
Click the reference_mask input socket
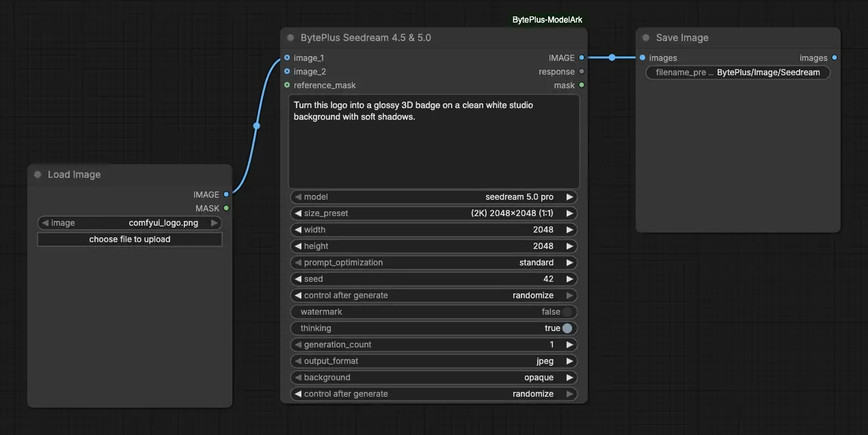coord(287,85)
